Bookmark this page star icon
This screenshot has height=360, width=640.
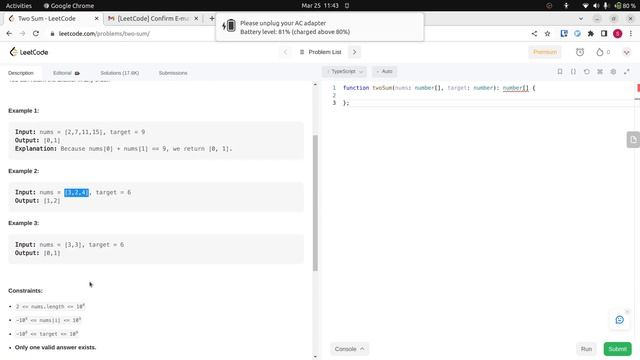[547, 33]
